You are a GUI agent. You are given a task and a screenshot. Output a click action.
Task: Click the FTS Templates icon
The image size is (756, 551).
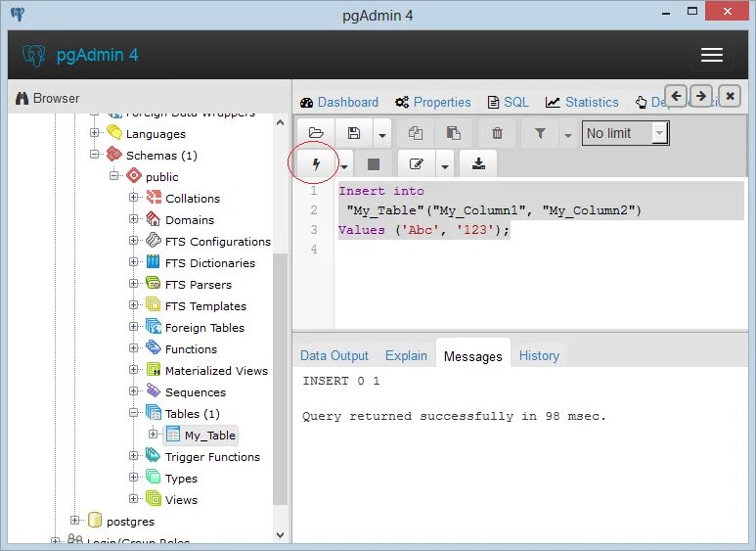[x=154, y=305]
